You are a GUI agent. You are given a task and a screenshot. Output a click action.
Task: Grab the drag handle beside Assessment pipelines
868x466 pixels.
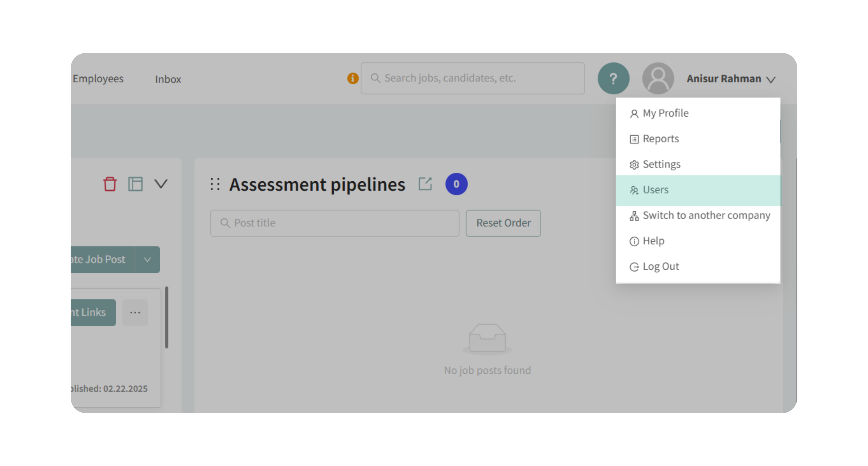[215, 184]
